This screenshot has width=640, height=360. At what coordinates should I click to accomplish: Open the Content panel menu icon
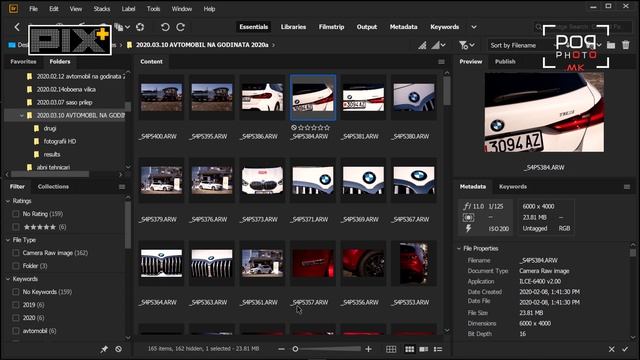pyautogui.click(x=442, y=62)
